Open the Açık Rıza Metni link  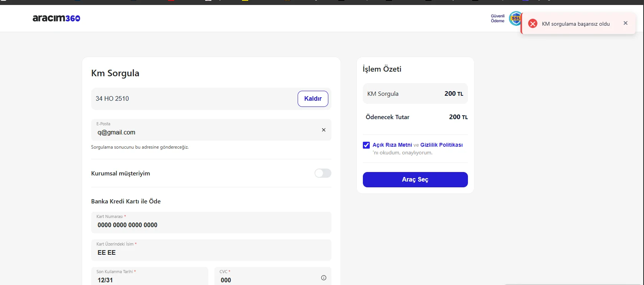[392, 145]
